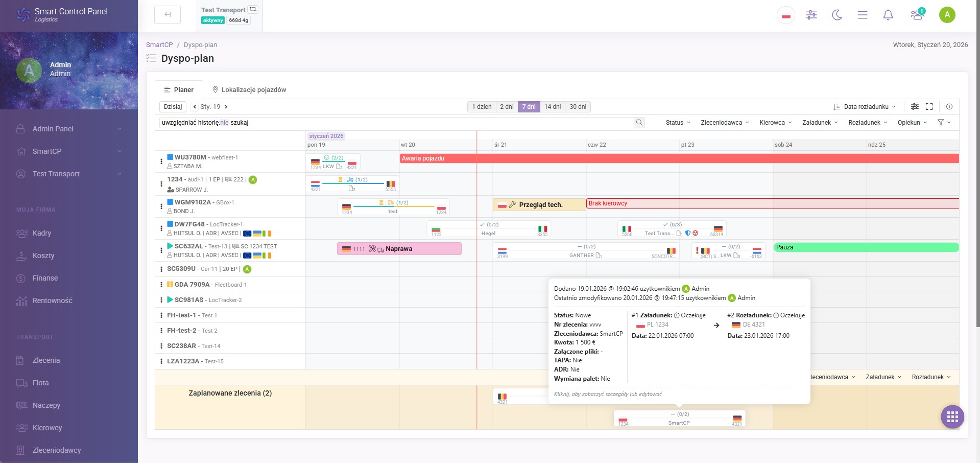Click the green Pauza bar
The image size is (980, 463).
(x=866, y=247)
